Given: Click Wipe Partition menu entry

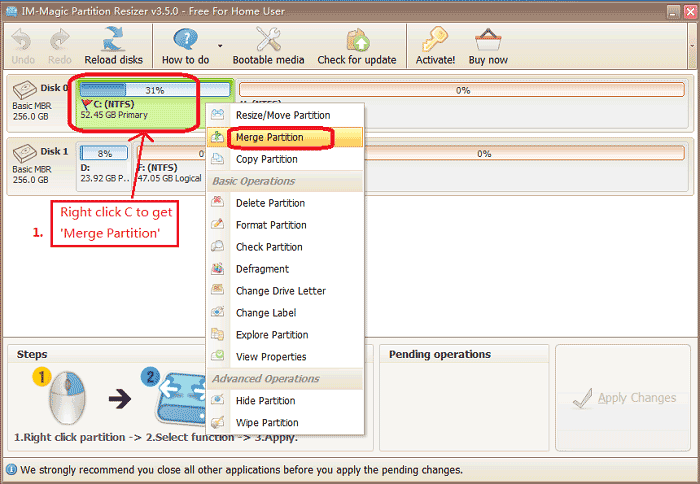Looking at the screenshot, I should pos(285,422).
